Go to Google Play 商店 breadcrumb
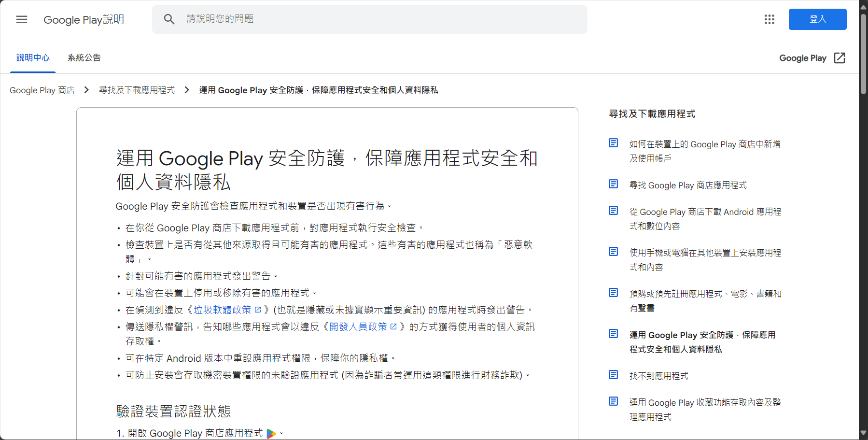Viewport: 868px width, 440px height. click(x=42, y=90)
